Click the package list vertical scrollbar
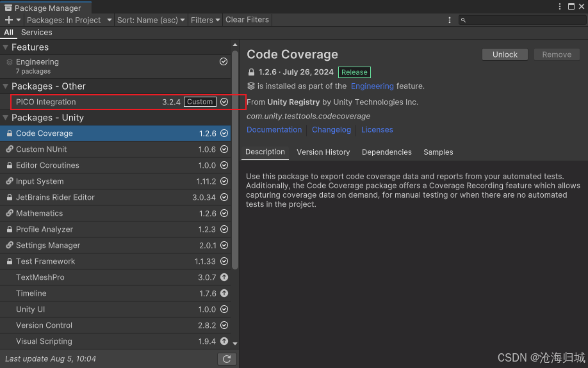588x368 pixels. [235, 160]
